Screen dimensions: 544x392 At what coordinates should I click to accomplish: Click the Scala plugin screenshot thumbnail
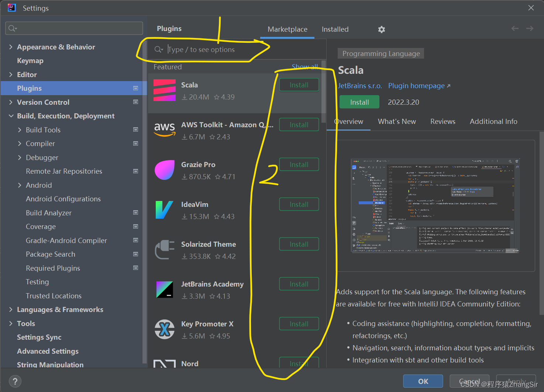coord(435,206)
